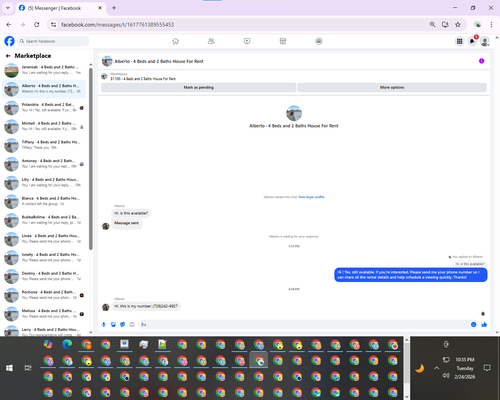The image size is (500, 400).
Task: Focus the Search Facebook field
Action: 53,41
